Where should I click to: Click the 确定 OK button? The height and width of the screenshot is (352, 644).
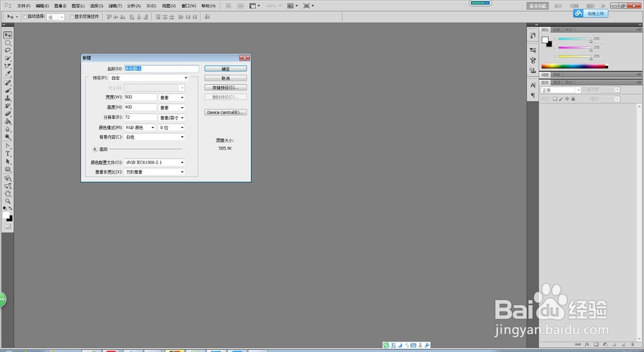(225, 69)
